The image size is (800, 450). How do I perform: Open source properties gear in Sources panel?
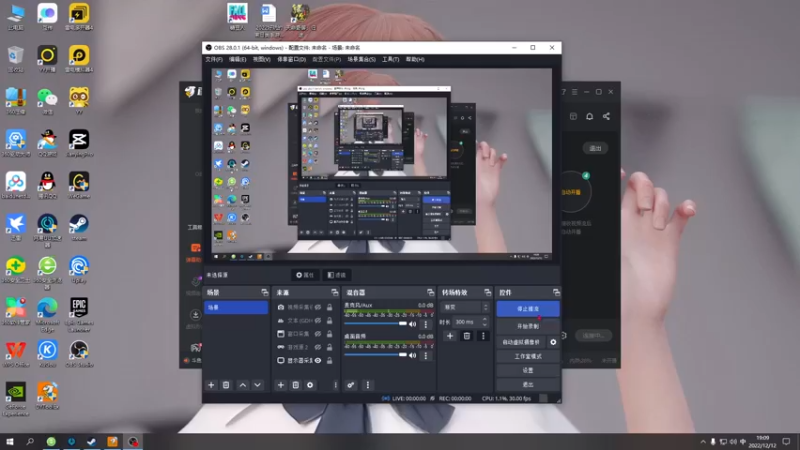click(310, 385)
